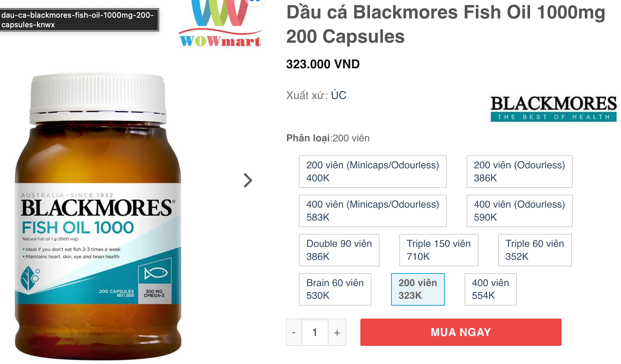Open the ÚC origin link
Image resolution: width=621 pixels, height=364 pixels.
coord(339,95)
